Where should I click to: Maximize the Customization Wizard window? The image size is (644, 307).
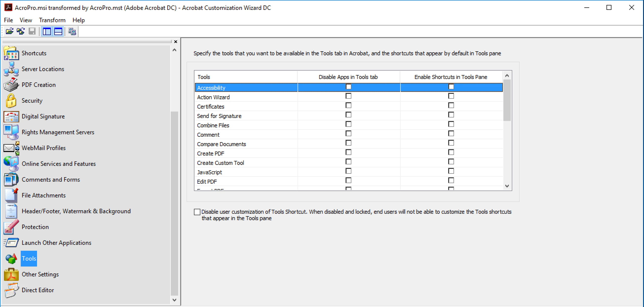609,7
